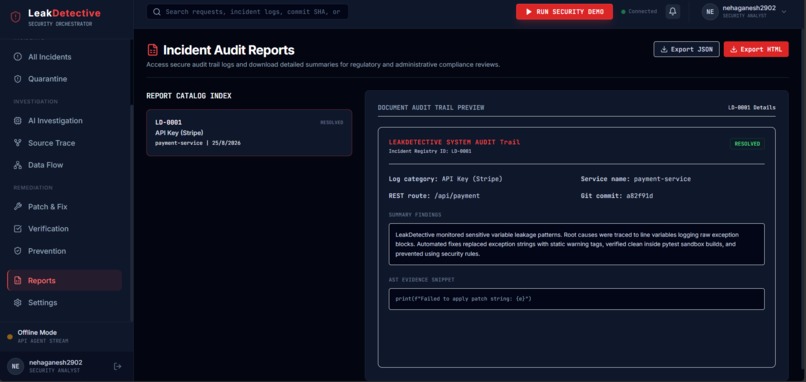Select Reports menu item
The height and width of the screenshot is (382, 806).
(64, 281)
